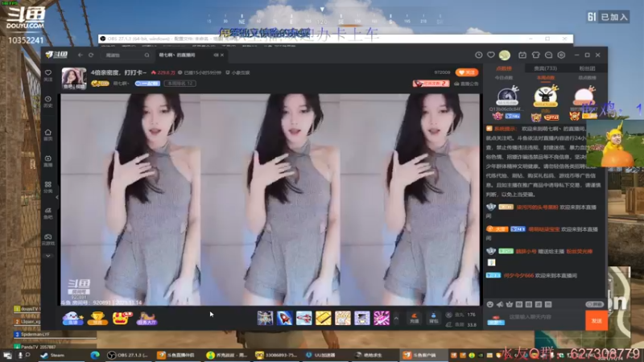644x362 pixels.
Task: Open the task hall horse icon
Action: click(147, 318)
